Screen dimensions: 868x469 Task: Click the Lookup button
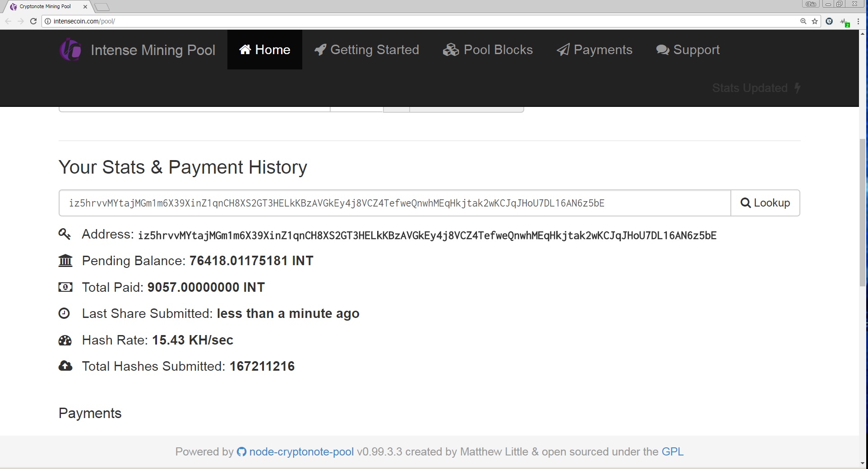765,203
